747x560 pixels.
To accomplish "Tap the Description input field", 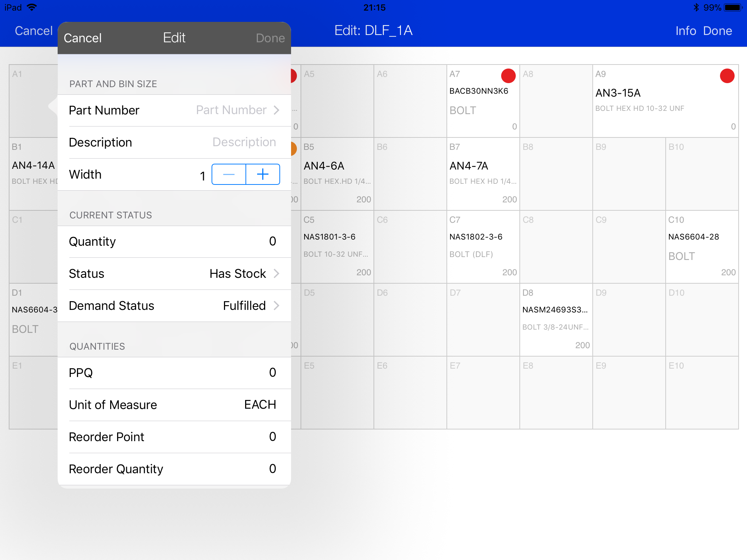I will pyautogui.click(x=244, y=142).
